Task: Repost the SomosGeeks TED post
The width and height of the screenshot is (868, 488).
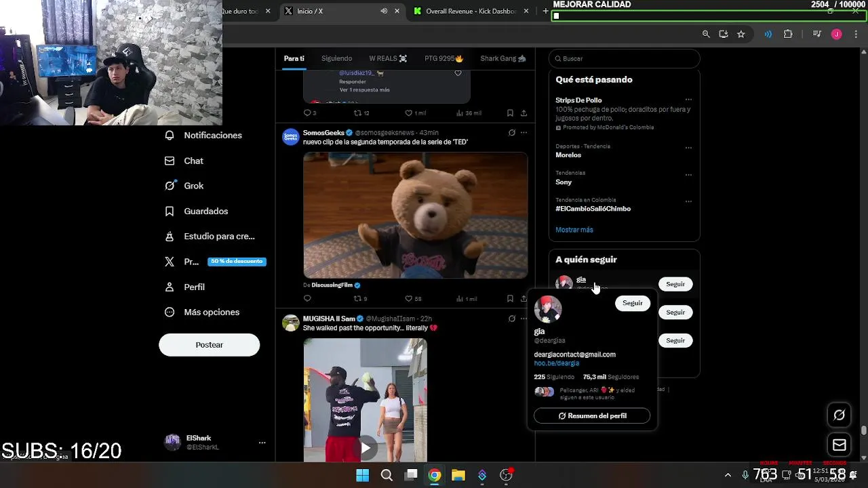Action: click(x=360, y=299)
